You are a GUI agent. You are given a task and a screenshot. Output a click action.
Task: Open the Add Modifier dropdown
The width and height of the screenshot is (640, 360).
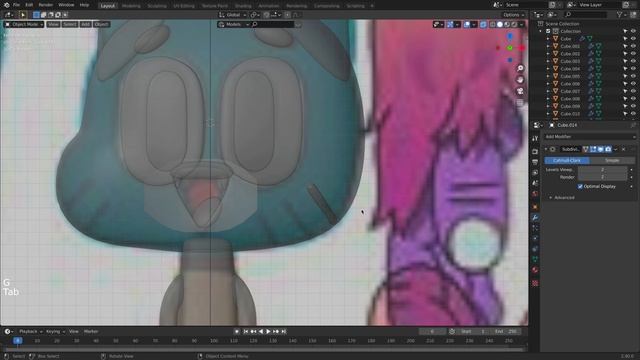[590, 137]
